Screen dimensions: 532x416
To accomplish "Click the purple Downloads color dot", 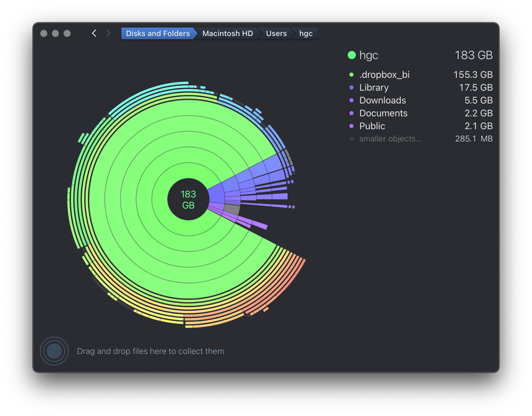I will 351,101.
